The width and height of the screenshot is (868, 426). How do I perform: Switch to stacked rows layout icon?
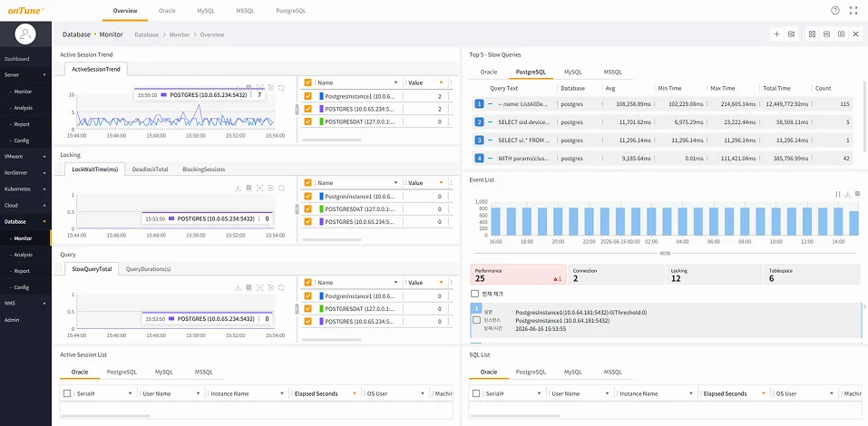[826, 34]
